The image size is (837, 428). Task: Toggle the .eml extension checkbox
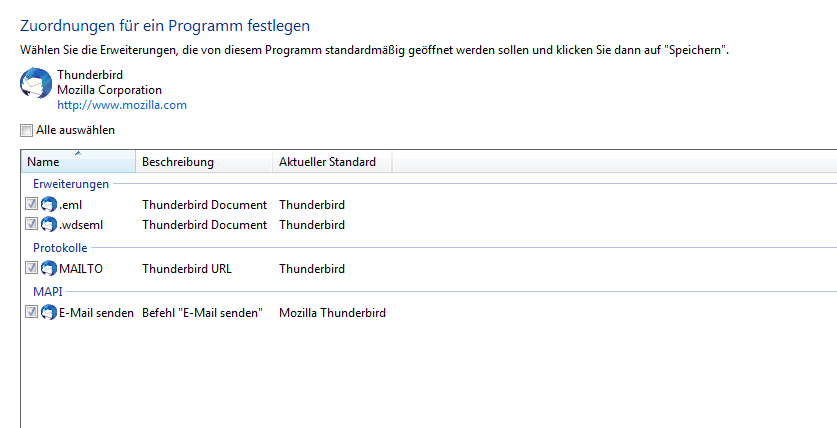(x=32, y=205)
